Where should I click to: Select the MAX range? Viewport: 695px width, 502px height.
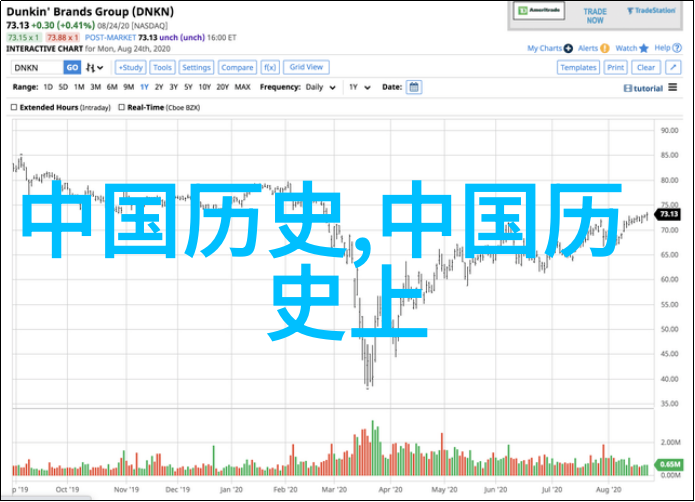(242, 87)
